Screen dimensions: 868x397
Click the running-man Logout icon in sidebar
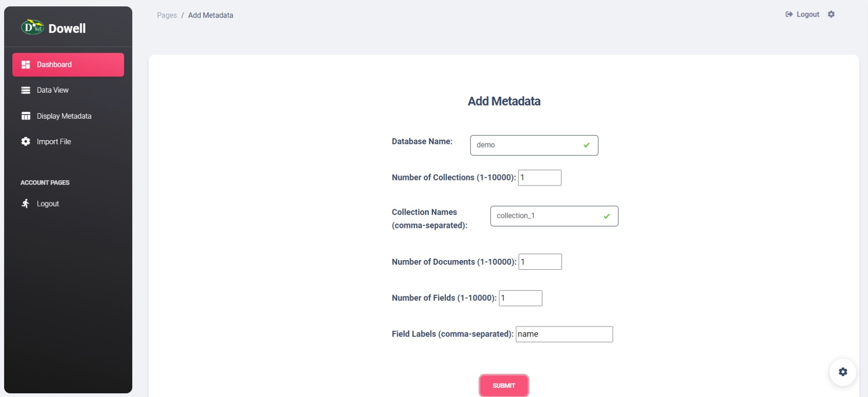coord(26,203)
